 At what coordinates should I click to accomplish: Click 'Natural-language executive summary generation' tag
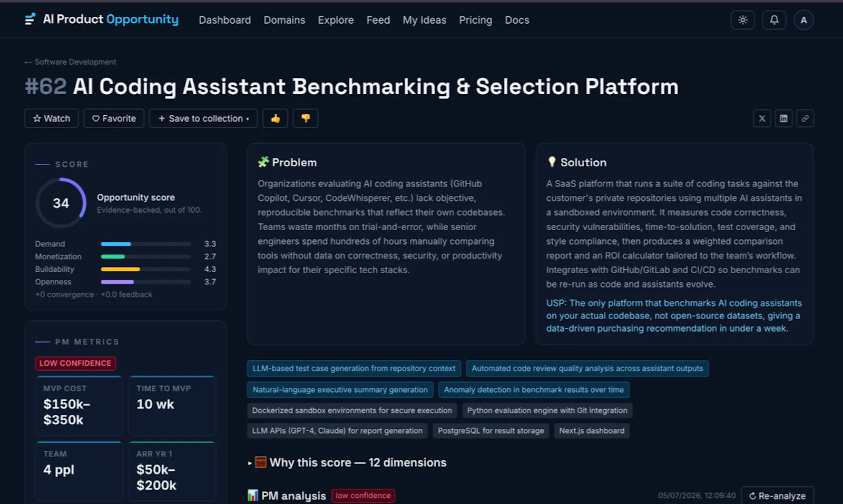pyautogui.click(x=340, y=390)
